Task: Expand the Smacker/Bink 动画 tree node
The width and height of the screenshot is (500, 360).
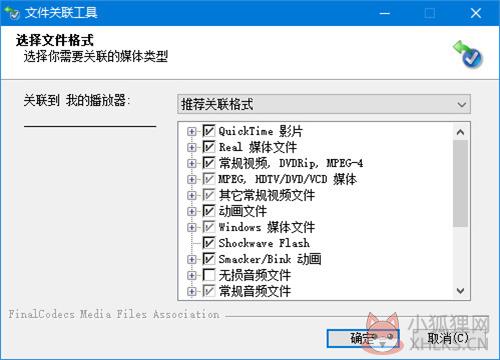Action: click(x=192, y=259)
